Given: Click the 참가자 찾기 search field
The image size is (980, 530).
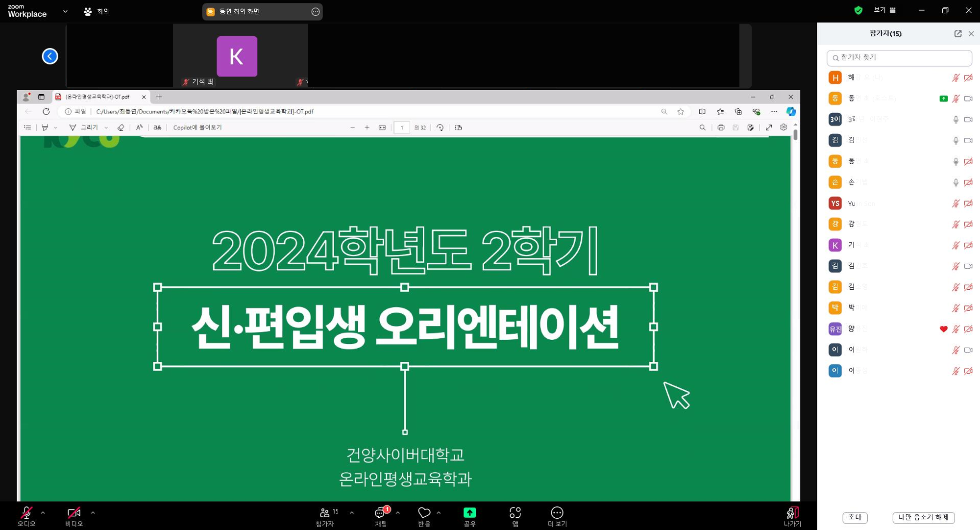Looking at the screenshot, I should pyautogui.click(x=899, y=58).
